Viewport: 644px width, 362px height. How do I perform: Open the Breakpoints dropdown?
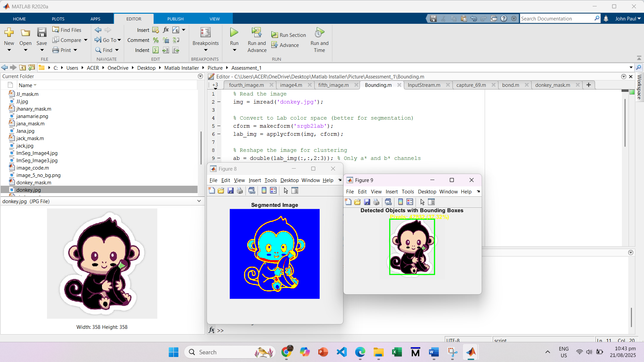206,50
